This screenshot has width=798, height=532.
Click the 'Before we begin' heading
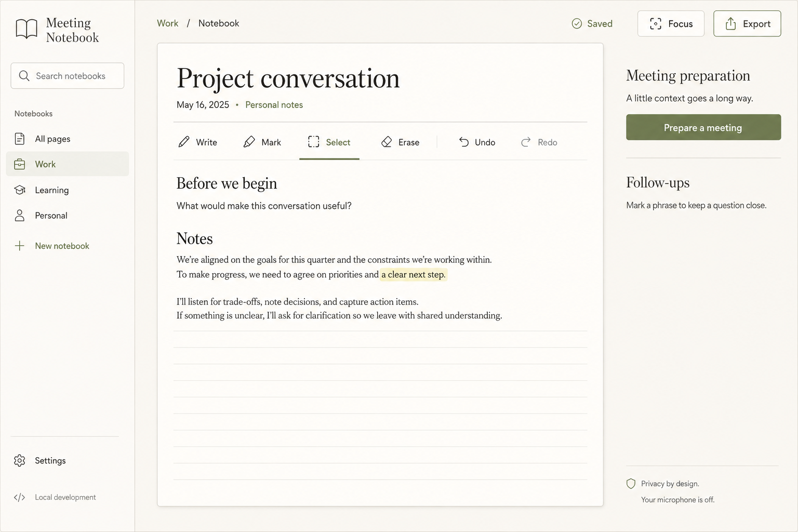click(227, 183)
